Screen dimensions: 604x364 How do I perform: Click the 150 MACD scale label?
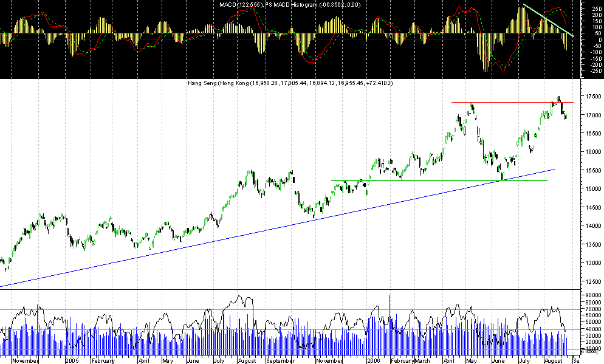pos(597,21)
